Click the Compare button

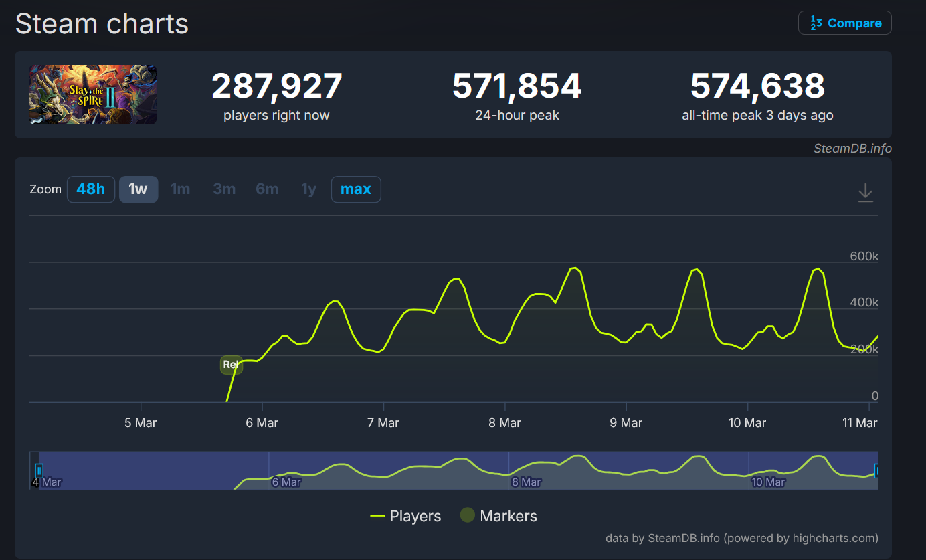coord(844,23)
